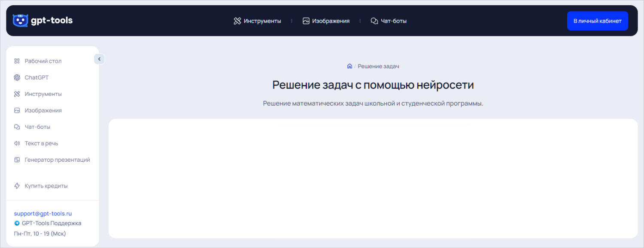Screen dimensions: 644x248
Task: Click the В личный кабинет button
Action: [x=598, y=20]
